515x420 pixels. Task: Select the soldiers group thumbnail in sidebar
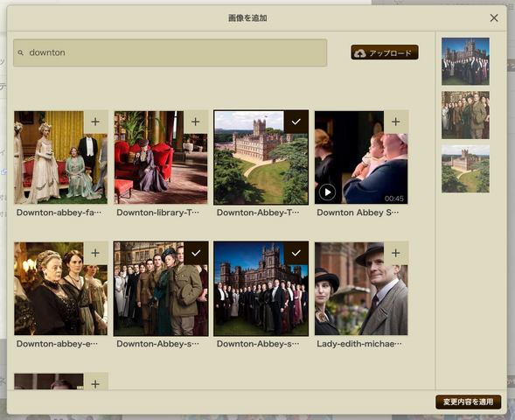pos(465,115)
